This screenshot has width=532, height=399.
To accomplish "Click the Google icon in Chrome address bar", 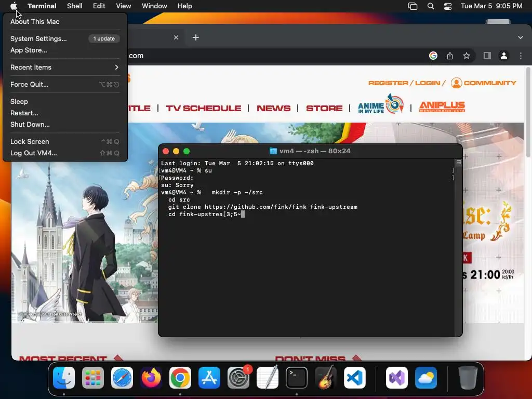I will (433, 56).
